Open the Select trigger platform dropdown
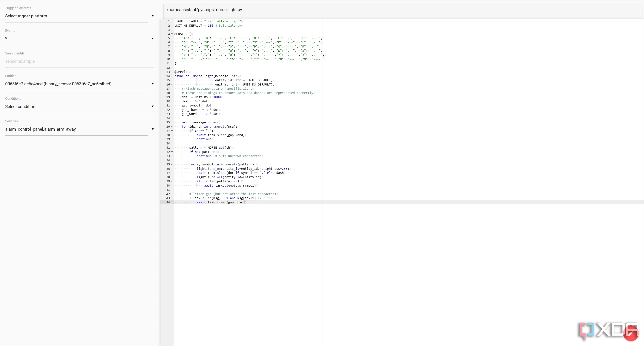Viewport: 644px width, 346px height. (79, 16)
